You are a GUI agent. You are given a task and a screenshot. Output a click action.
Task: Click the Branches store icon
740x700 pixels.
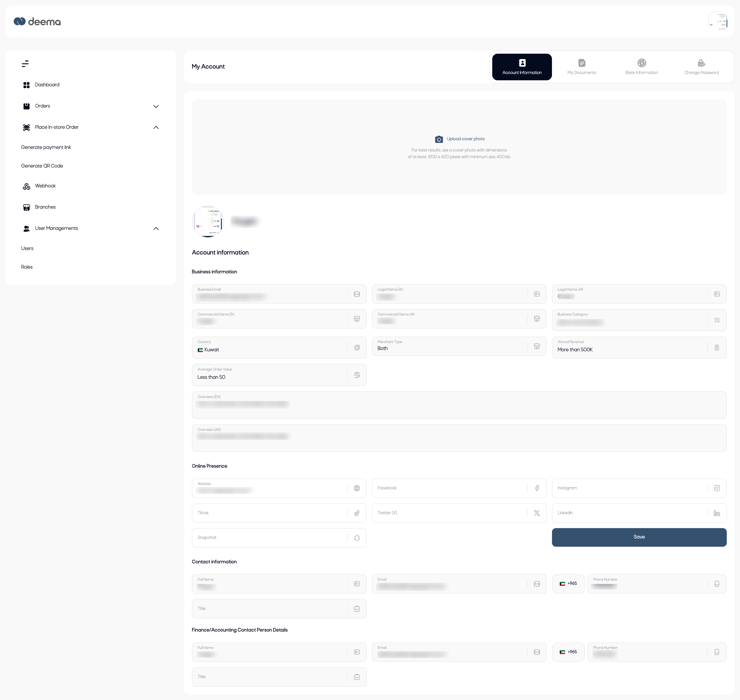point(26,207)
